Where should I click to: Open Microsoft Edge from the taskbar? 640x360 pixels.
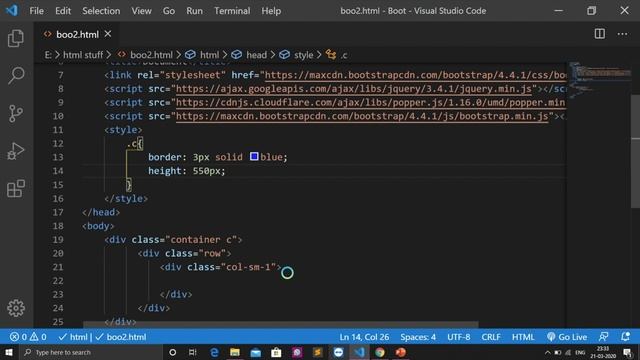click(214, 352)
